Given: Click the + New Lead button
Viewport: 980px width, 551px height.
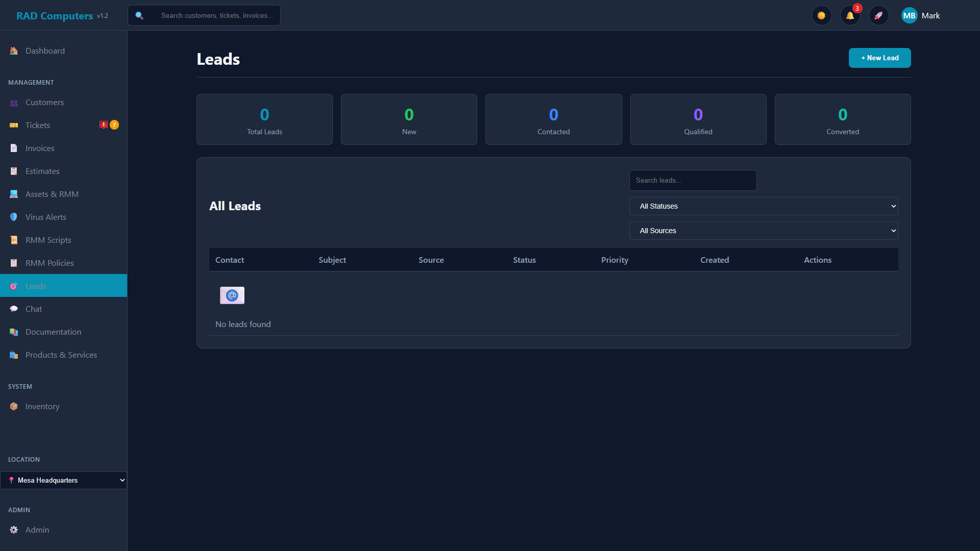Looking at the screenshot, I should pyautogui.click(x=879, y=58).
